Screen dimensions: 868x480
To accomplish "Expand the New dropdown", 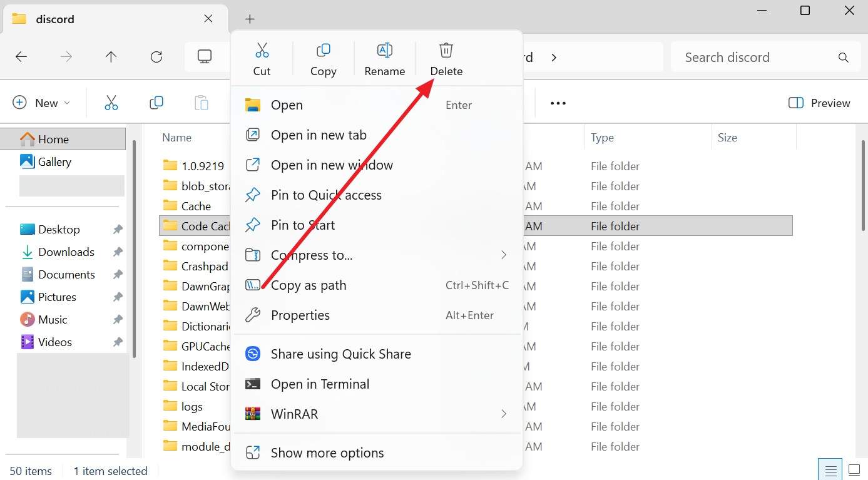I will (x=41, y=103).
